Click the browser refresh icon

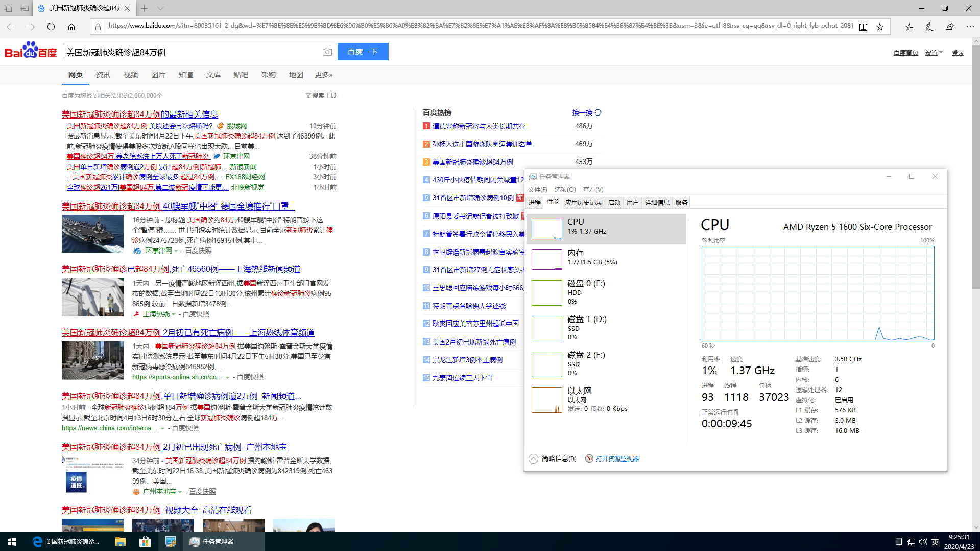click(51, 27)
